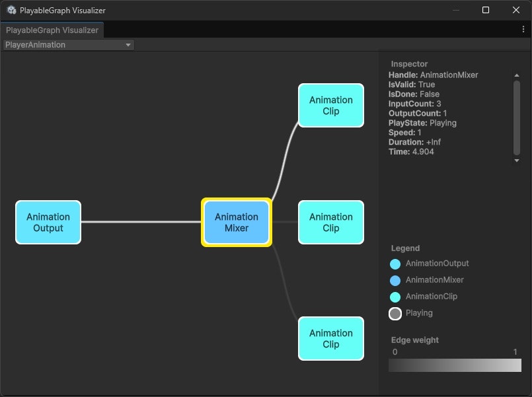This screenshot has width=532, height=397.
Task: Click the Edge weight gradient bar
Action: [x=455, y=365]
